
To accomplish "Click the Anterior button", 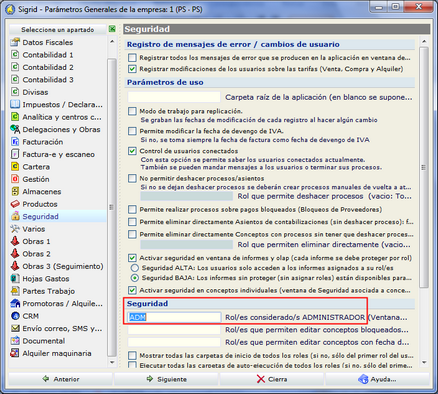I will point(60,379).
